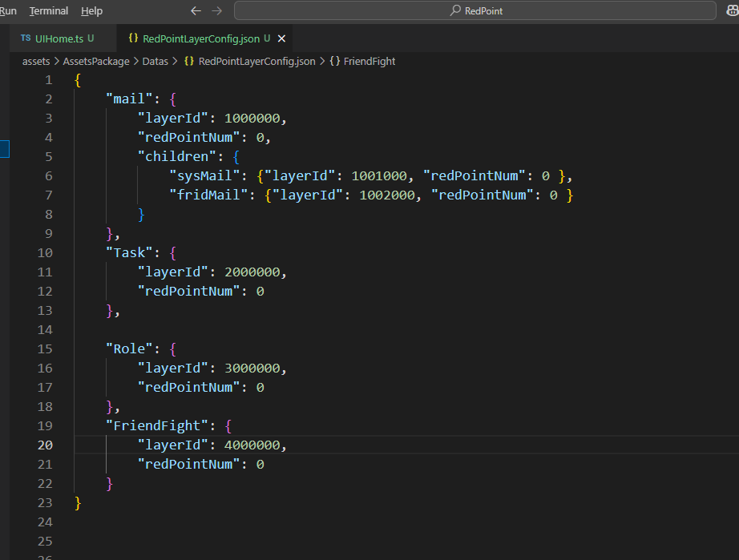Open the FriendFight breadcrumb symbol list

(x=369, y=61)
